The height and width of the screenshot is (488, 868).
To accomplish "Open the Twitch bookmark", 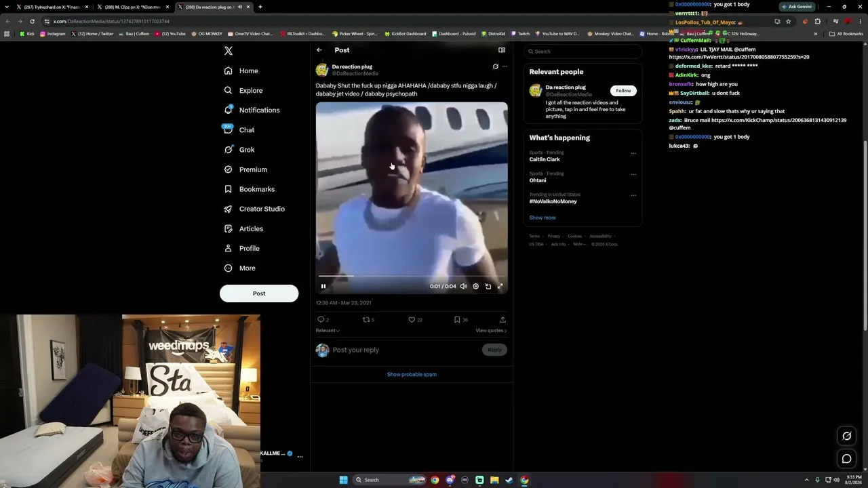I will tap(520, 34).
